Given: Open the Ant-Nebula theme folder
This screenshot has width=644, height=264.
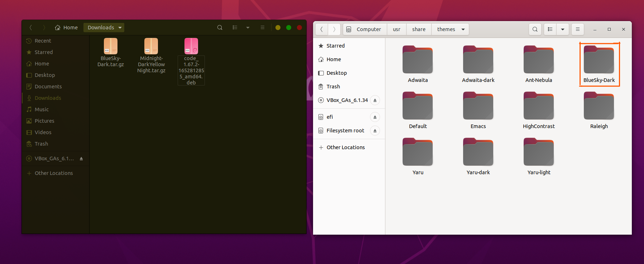Looking at the screenshot, I should 539,64.
